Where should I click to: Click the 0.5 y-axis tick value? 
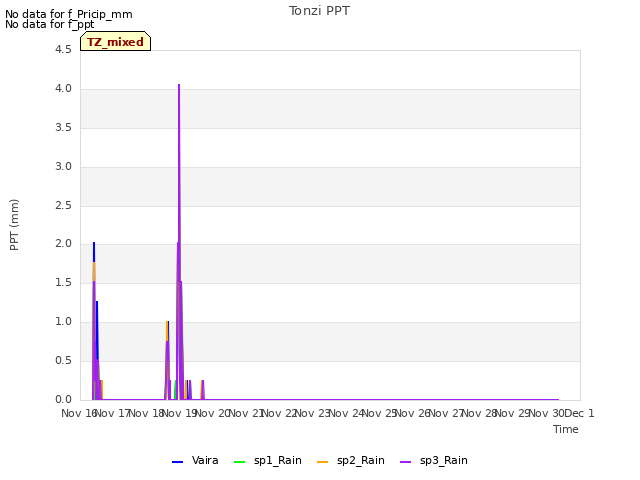click(x=63, y=360)
